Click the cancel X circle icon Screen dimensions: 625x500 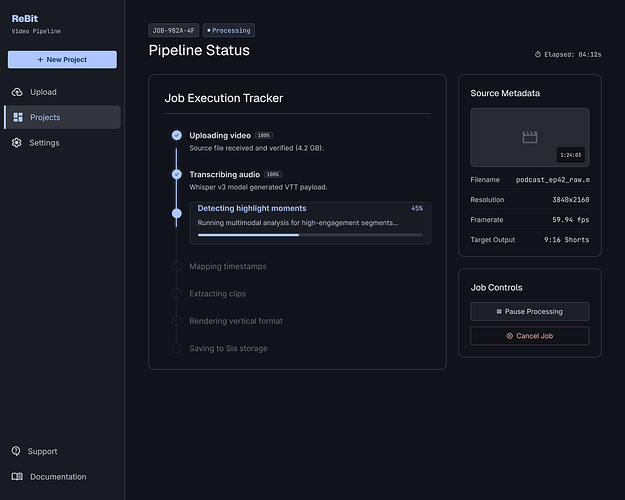pos(509,336)
